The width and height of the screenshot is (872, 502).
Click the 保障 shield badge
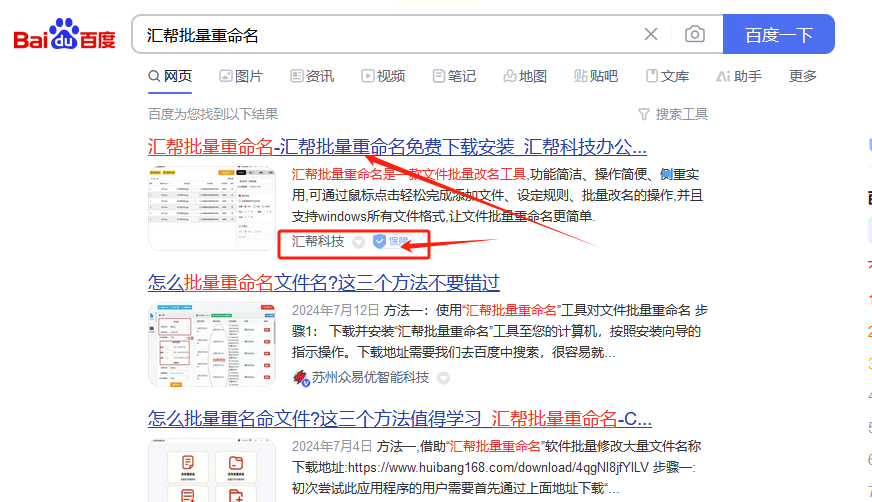tap(393, 241)
